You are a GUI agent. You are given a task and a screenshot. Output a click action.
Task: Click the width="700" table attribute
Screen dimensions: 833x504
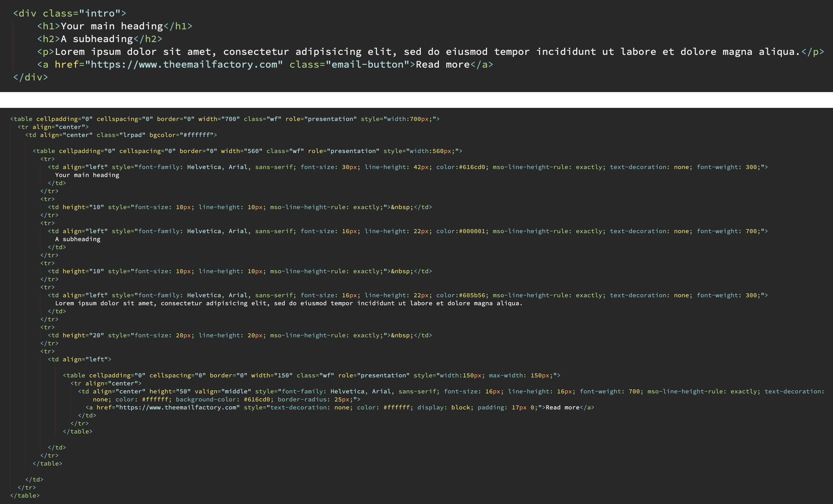(x=219, y=119)
